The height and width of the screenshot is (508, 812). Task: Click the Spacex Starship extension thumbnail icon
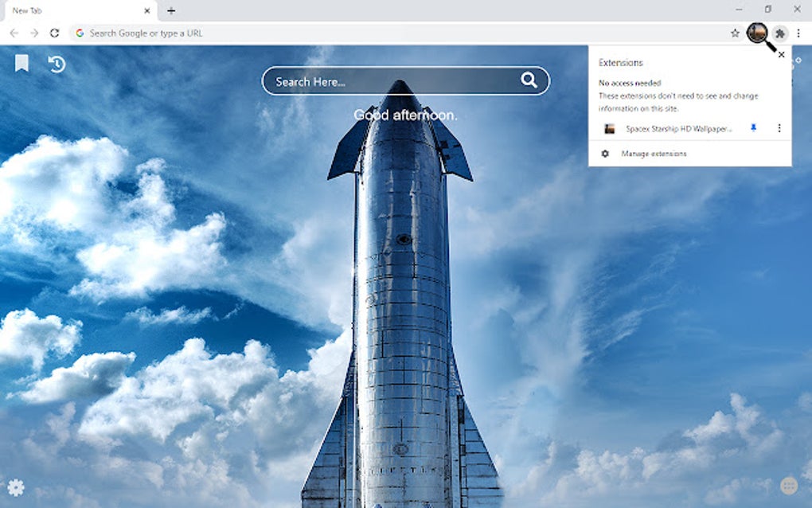tap(610, 128)
